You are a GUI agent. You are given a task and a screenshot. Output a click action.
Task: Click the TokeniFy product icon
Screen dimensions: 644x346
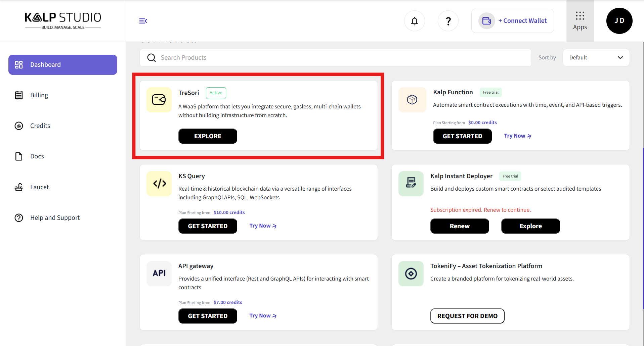click(x=411, y=274)
